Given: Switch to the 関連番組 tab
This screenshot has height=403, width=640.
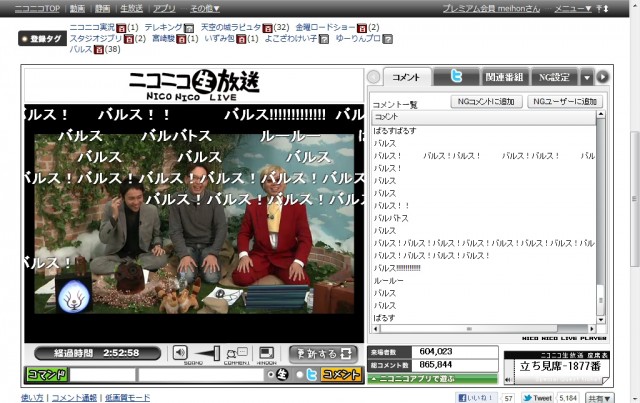Looking at the screenshot, I should tap(504, 77).
